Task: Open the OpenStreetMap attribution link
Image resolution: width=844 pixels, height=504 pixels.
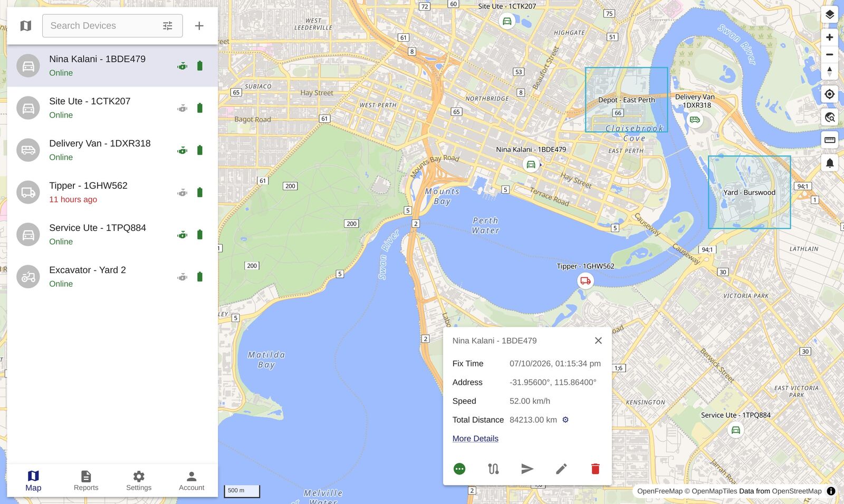Action: click(x=797, y=491)
